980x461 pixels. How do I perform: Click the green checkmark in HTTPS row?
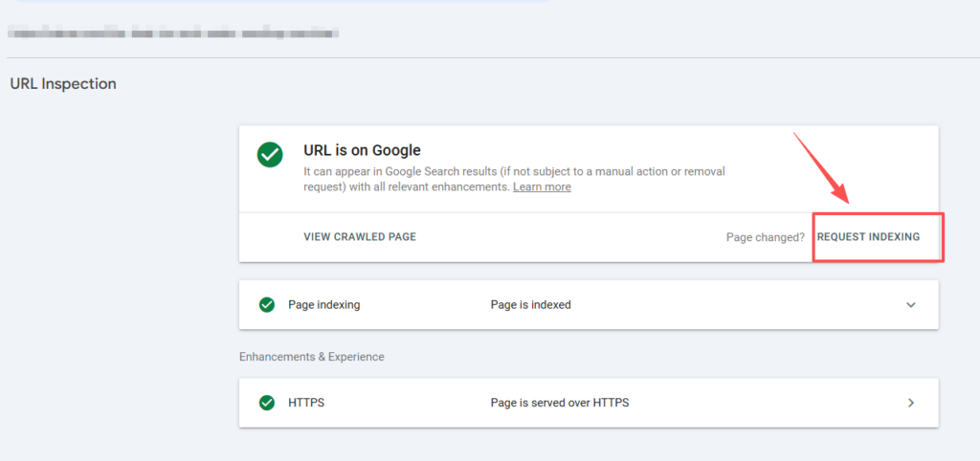pos(267,403)
